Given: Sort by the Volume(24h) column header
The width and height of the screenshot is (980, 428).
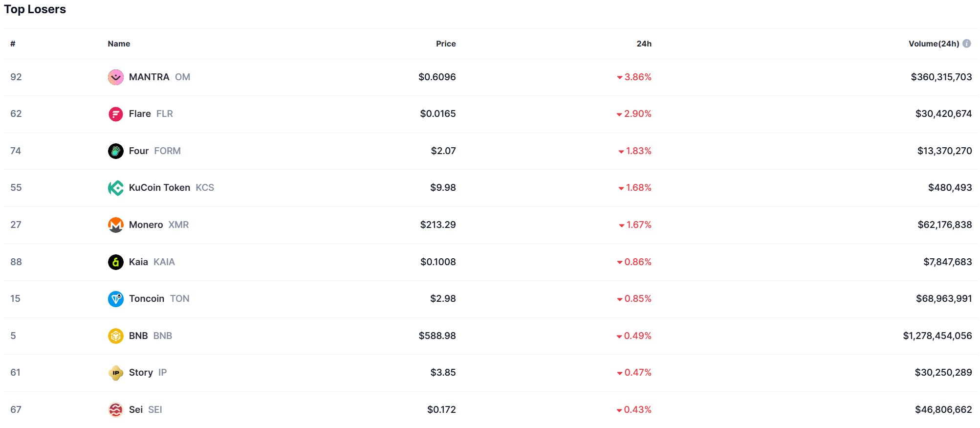Looking at the screenshot, I should pos(934,44).
